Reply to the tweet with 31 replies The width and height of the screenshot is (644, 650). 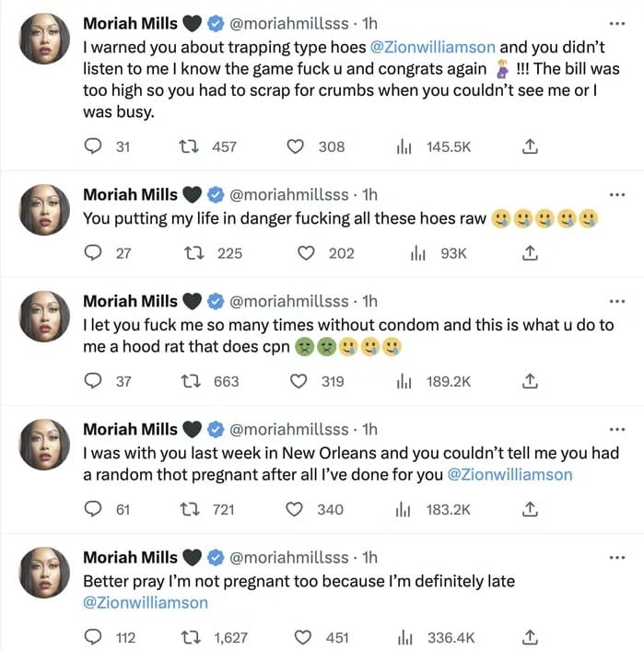[x=92, y=146]
